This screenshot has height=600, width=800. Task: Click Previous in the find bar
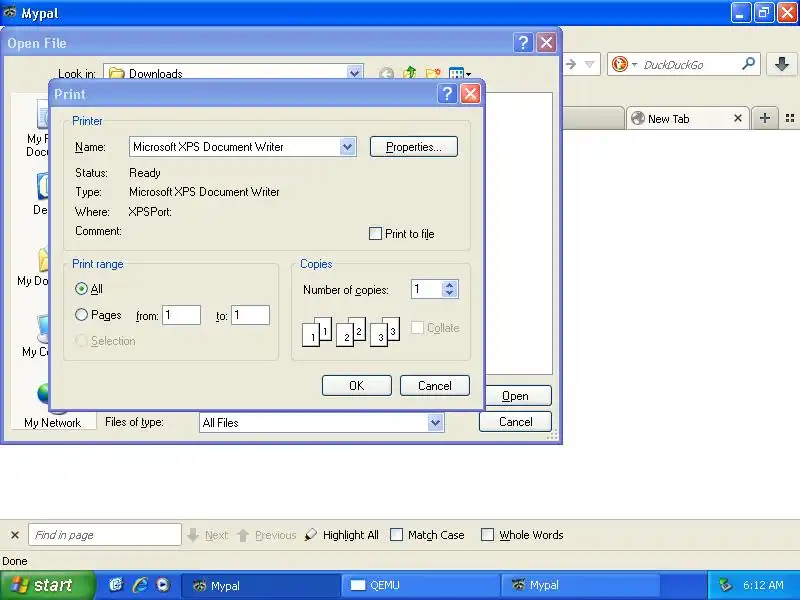click(x=267, y=535)
